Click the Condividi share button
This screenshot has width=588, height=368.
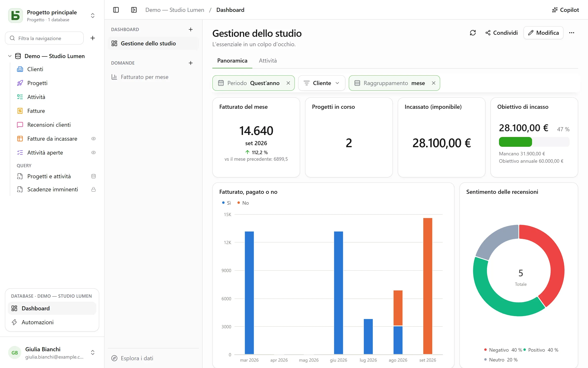(501, 33)
